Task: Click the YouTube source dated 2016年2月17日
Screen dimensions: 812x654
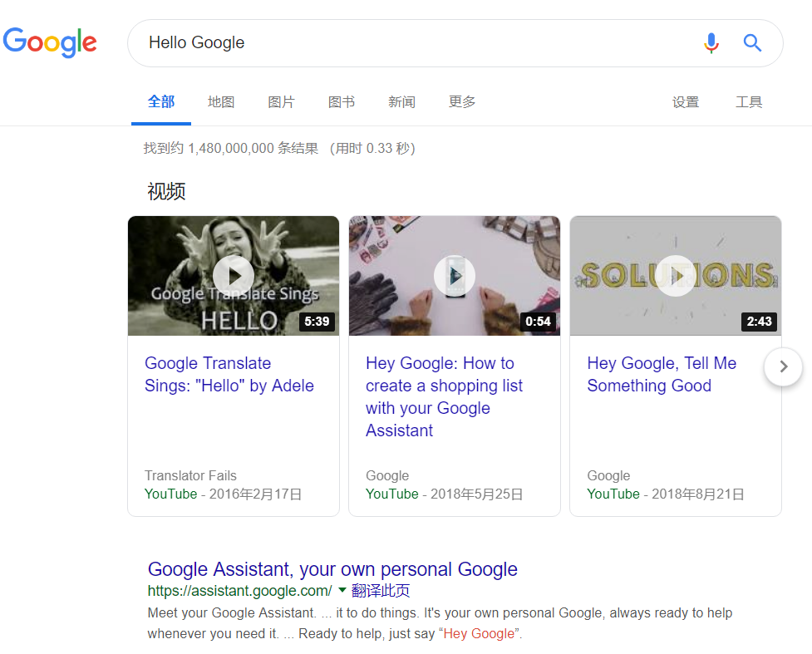Action: click(171, 494)
